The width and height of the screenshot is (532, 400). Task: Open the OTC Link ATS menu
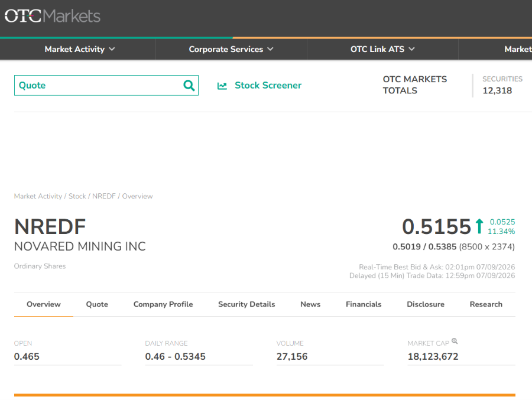(x=382, y=49)
